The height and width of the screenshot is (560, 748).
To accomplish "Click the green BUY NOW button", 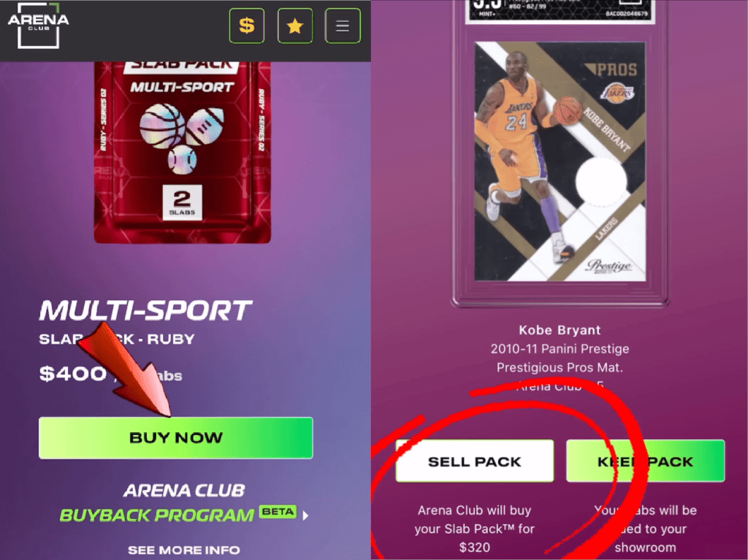I will 175,438.
